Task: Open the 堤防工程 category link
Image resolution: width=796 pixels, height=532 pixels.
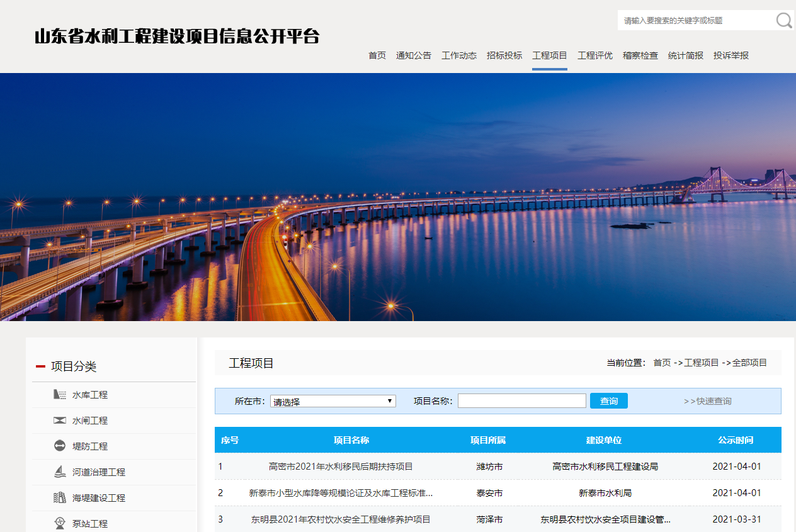Action: pyautogui.click(x=90, y=446)
